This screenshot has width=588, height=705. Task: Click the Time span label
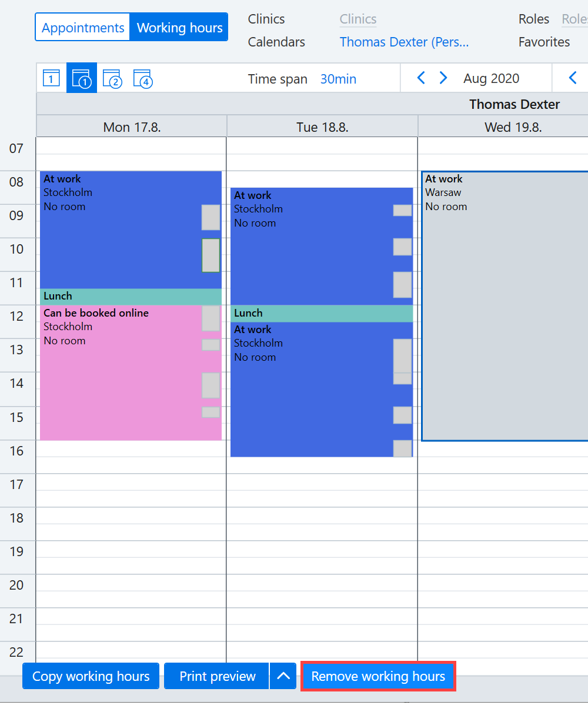pos(278,79)
